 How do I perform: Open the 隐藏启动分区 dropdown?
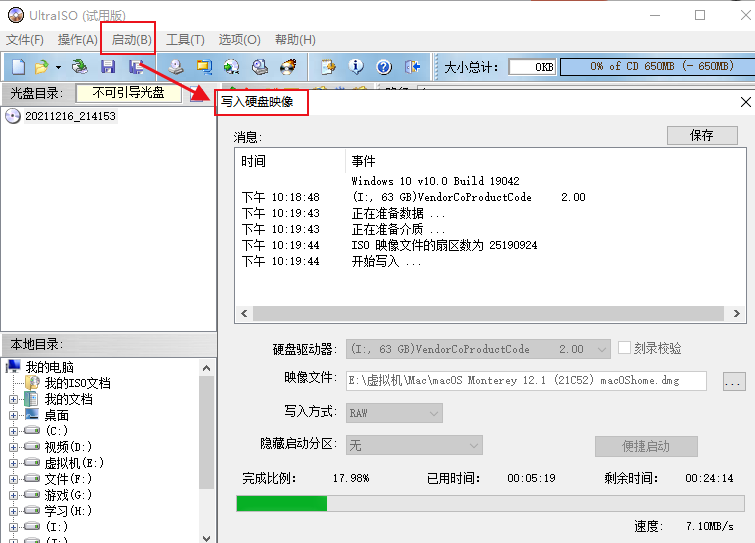pos(414,445)
